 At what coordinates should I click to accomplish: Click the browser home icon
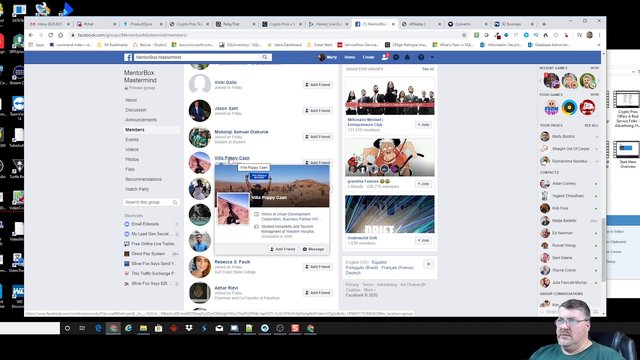tap(61, 35)
